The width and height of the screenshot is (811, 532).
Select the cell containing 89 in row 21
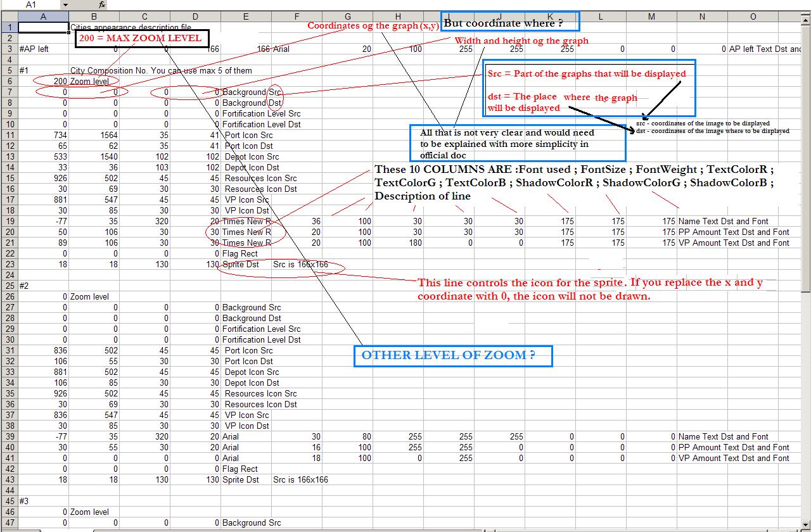tap(43, 243)
